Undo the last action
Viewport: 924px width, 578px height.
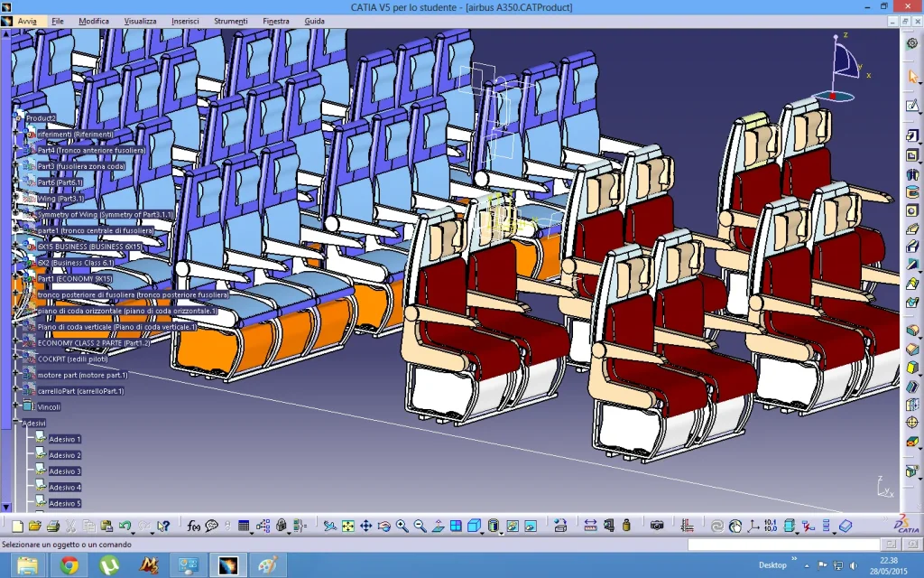pyautogui.click(x=125, y=527)
